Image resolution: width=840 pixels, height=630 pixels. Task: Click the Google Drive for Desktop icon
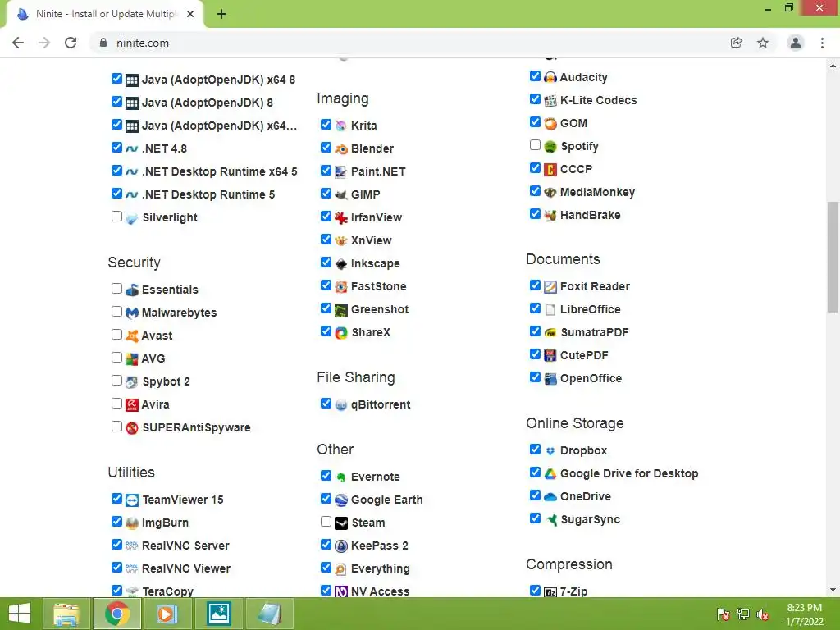click(x=550, y=473)
